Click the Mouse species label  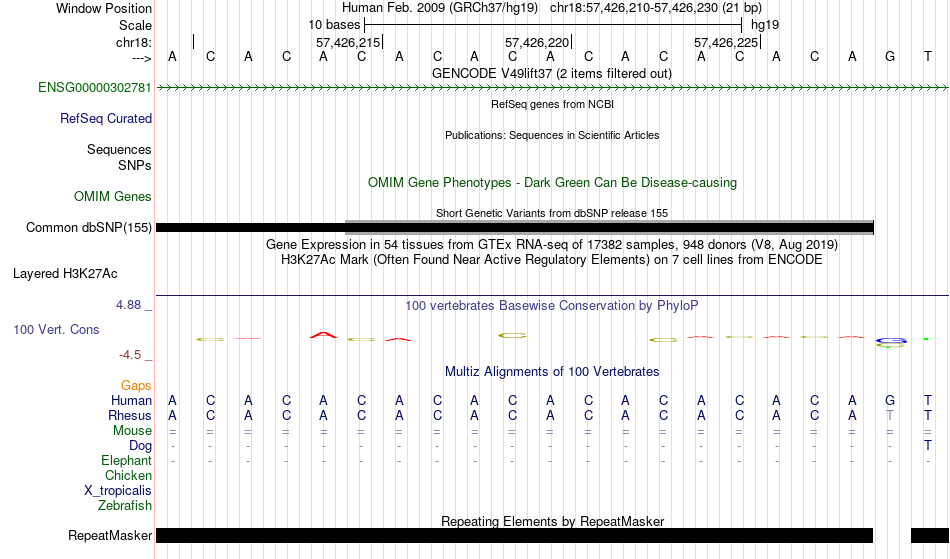click(x=133, y=431)
